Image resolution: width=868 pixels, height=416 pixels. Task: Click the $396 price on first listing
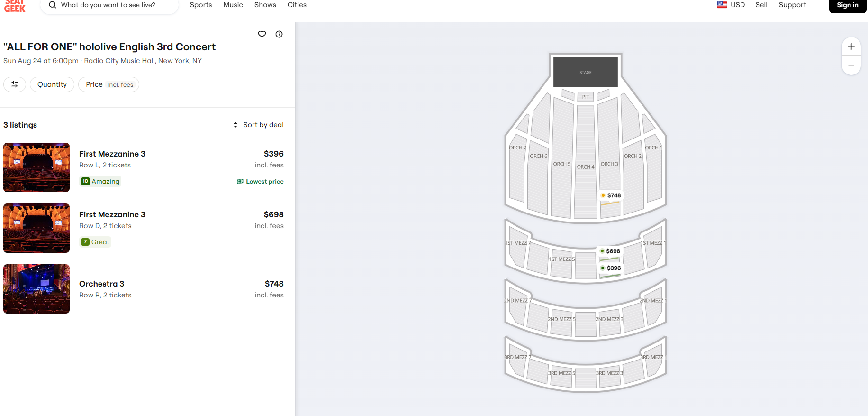(x=274, y=154)
